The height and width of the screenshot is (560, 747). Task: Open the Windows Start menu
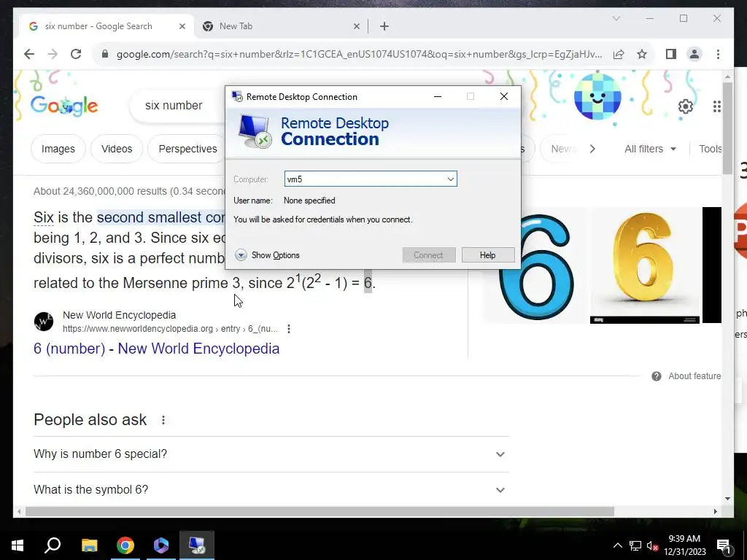18,545
